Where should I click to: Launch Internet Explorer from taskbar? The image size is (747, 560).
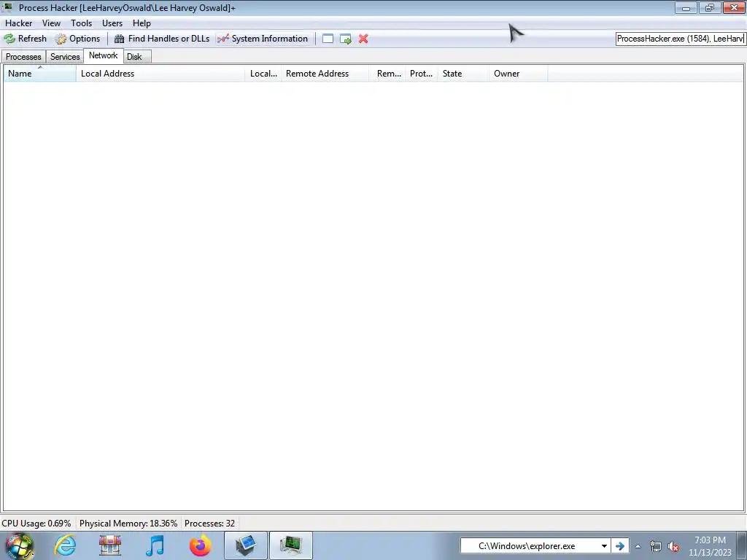point(65,545)
